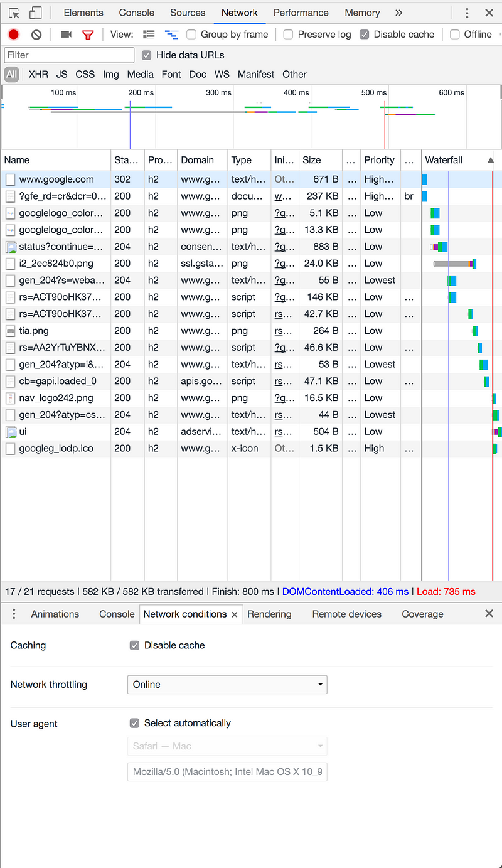This screenshot has height=868, width=502.
Task: Filter requests by XHR type
Action: click(38, 74)
